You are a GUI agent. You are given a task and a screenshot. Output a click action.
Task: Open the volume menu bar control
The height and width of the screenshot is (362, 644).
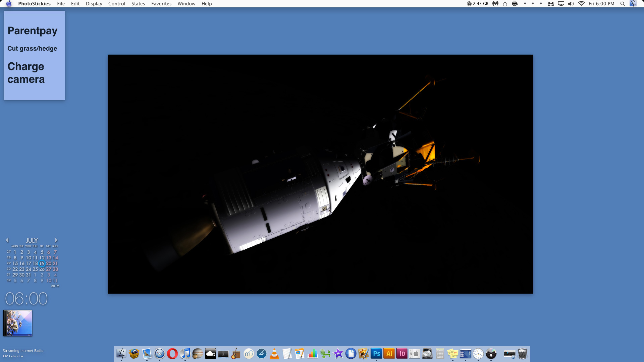(x=571, y=4)
